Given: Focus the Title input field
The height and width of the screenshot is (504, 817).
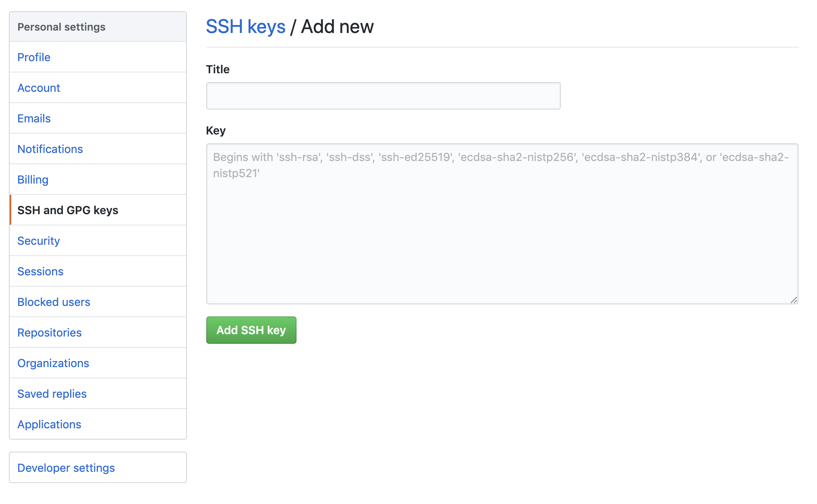Looking at the screenshot, I should click(x=383, y=96).
